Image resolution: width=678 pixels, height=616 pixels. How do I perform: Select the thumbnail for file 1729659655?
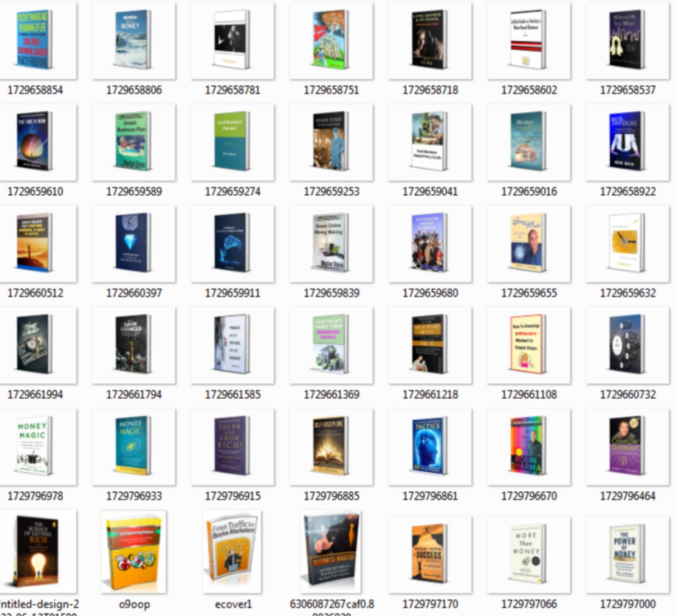pos(528,243)
